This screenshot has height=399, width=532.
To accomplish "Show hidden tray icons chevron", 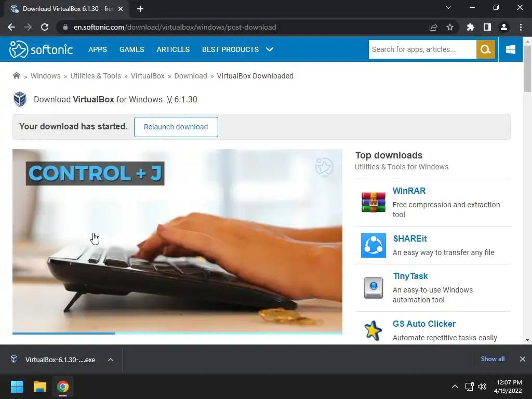I will [455, 387].
